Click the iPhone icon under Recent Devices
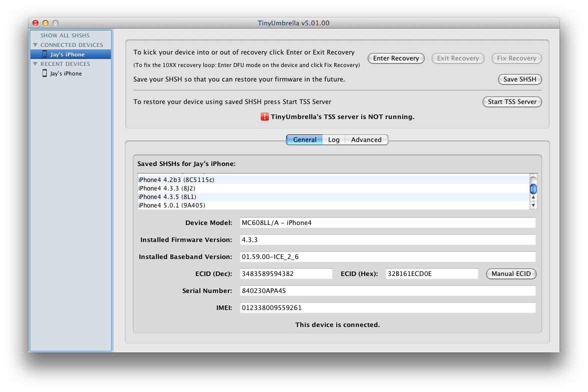 point(44,73)
